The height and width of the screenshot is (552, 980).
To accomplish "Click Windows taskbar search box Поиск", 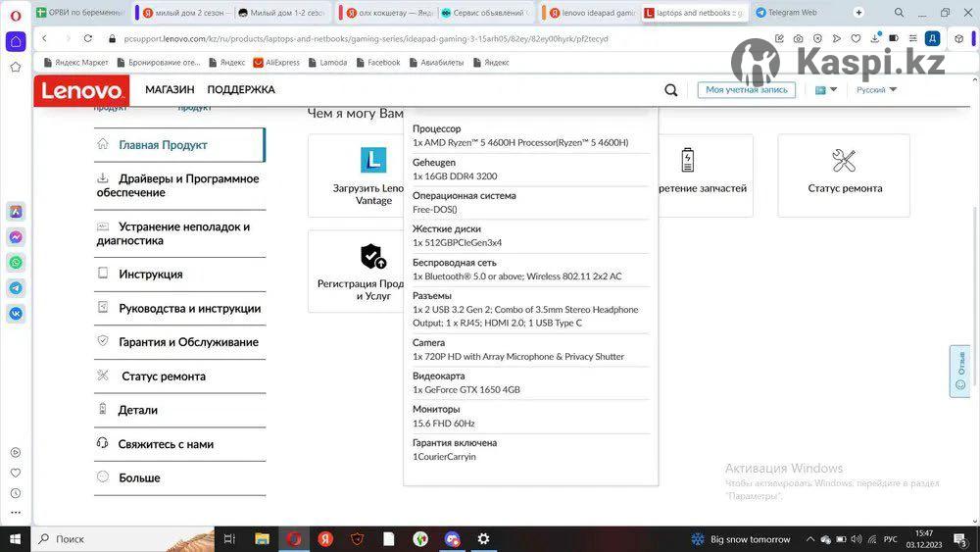I will [x=122, y=539].
